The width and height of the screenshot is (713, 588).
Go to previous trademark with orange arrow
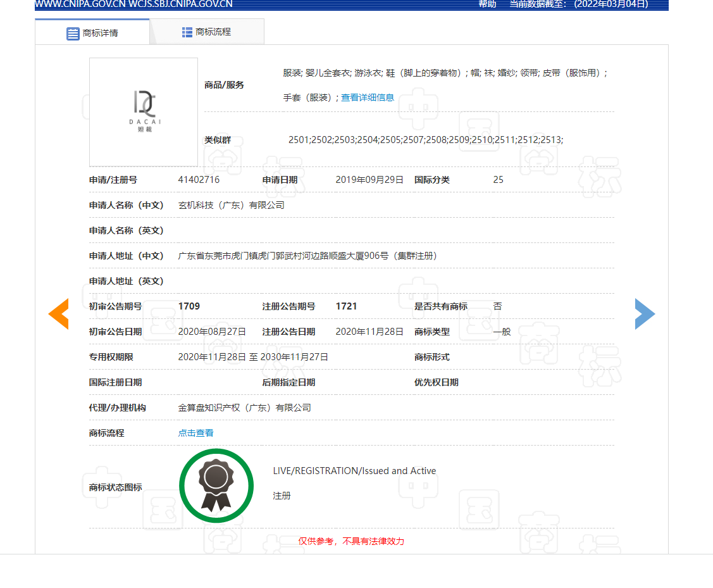59,314
